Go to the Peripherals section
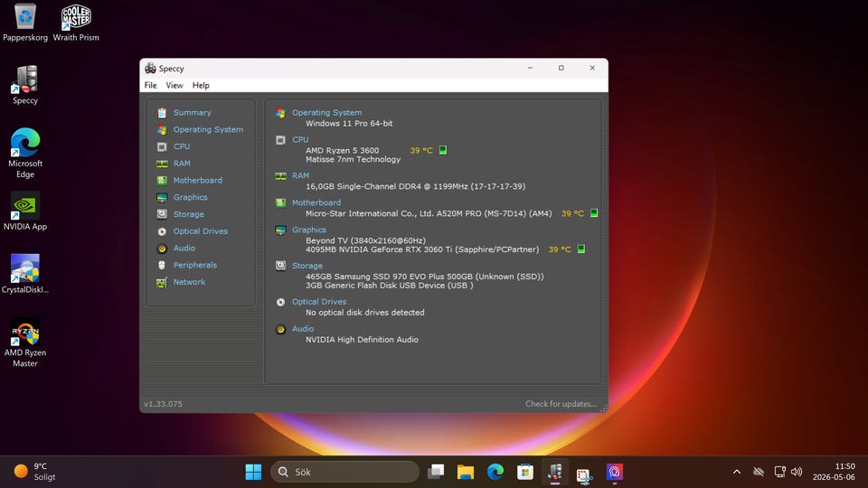The image size is (868, 488). (195, 265)
